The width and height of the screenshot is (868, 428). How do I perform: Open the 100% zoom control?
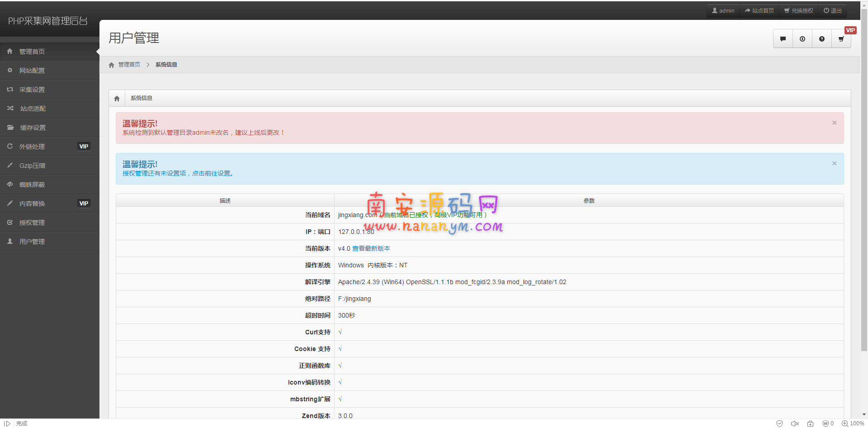[853, 423]
